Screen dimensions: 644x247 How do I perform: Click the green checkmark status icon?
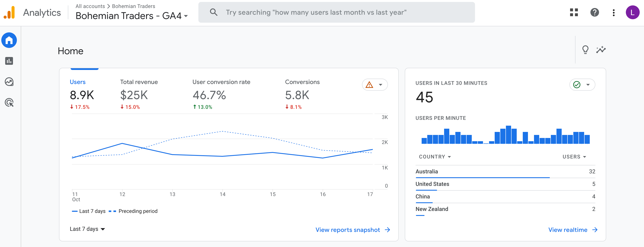(577, 85)
